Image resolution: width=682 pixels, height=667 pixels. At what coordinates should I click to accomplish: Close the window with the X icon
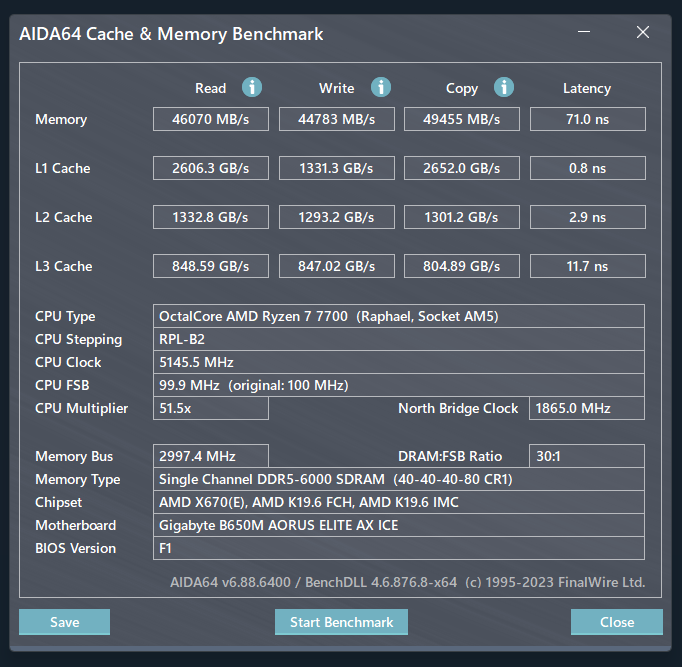pyautogui.click(x=643, y=32)
